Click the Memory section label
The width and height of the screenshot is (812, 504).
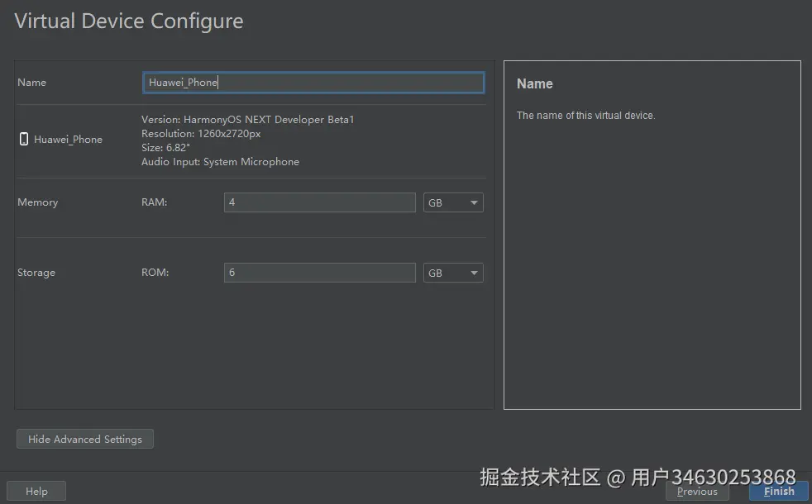point(38,202)
